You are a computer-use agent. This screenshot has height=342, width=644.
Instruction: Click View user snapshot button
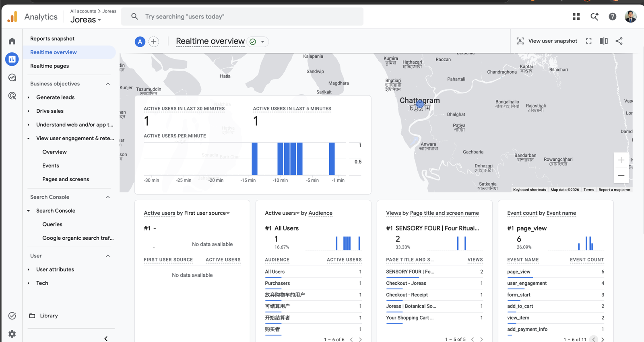click(x=547, y=41)
